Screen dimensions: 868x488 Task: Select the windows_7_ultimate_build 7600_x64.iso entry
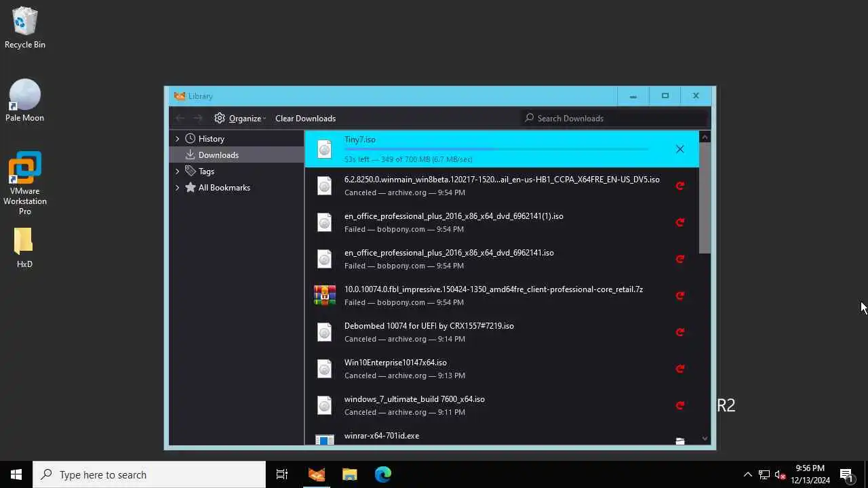502,405
